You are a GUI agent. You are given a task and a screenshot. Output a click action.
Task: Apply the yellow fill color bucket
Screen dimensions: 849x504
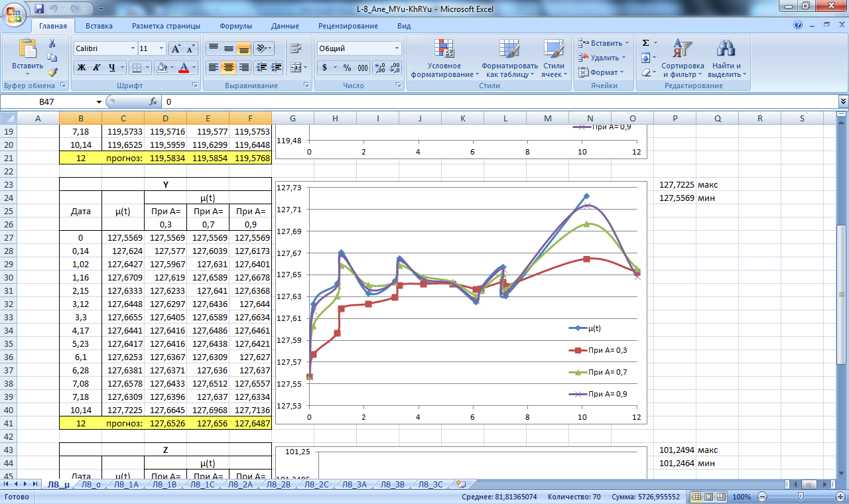pyautogui.click(x=161, y=67)
